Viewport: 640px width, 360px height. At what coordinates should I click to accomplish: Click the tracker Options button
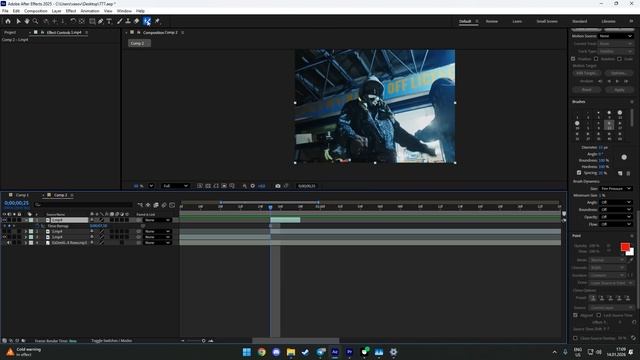pyautogui.click(x=619, y=73)
